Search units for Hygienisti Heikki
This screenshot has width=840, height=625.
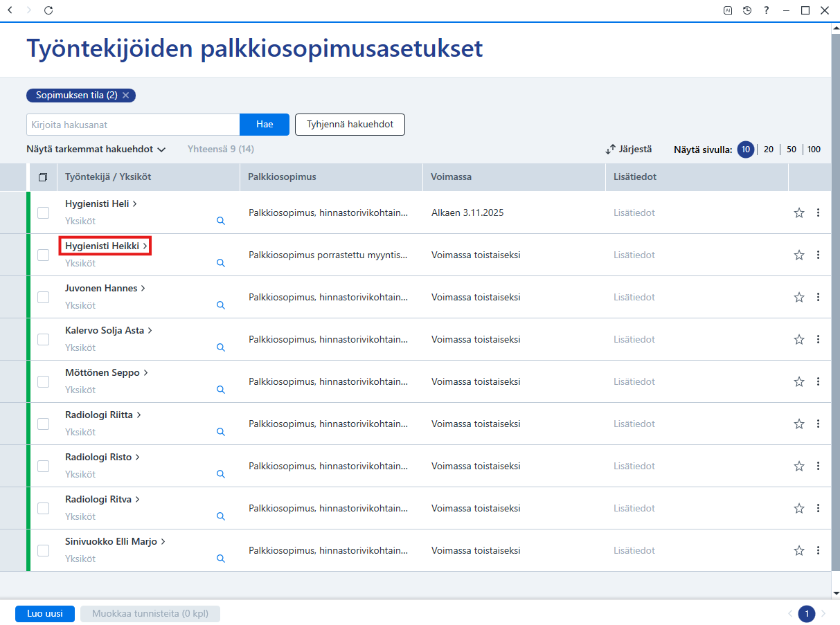221,263
